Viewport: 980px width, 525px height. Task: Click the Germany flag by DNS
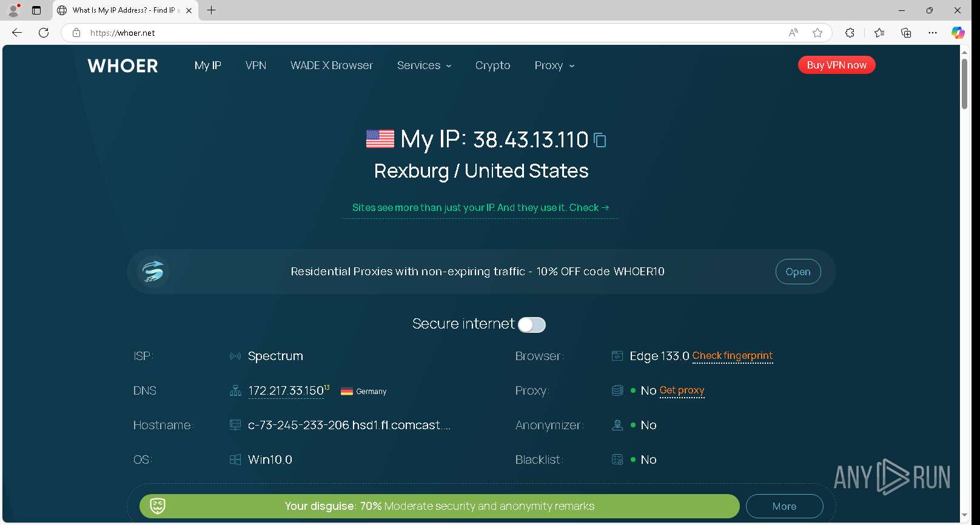coord(347,391)
